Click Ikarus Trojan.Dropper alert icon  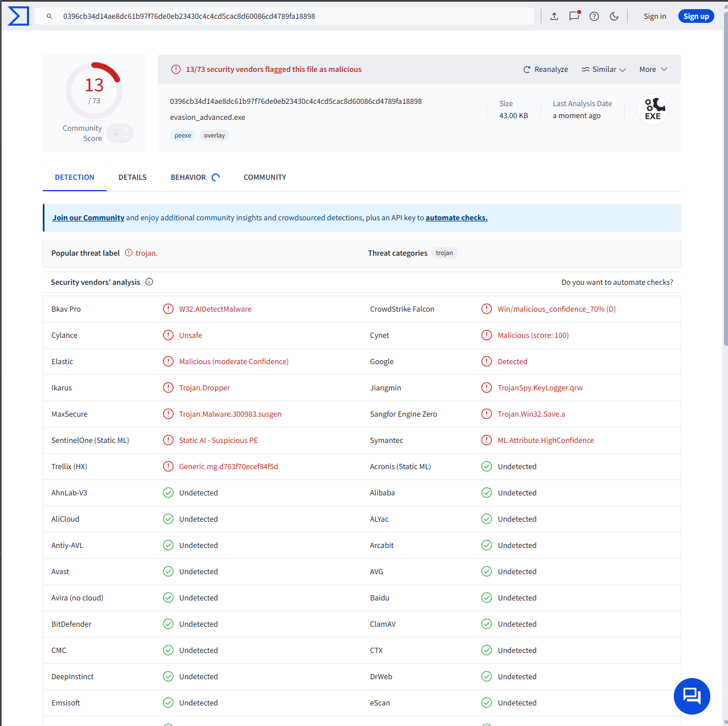pos(168,388)
